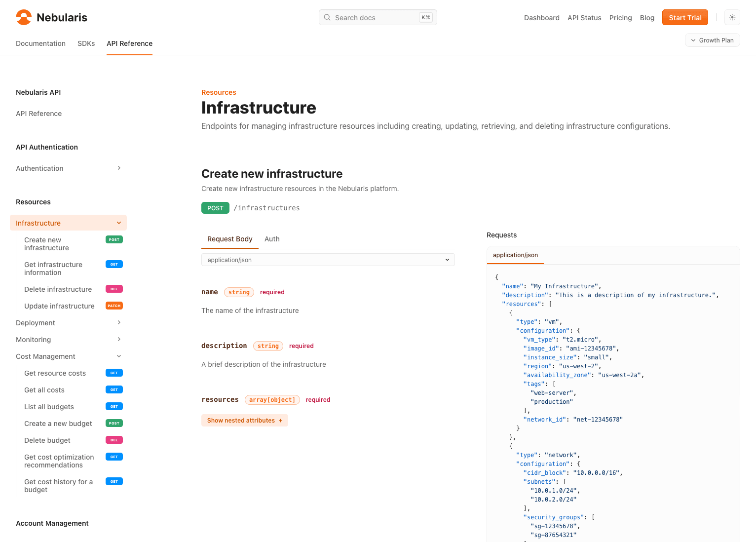Switch to the SDKs tab
756x542 pixels.
(86, 43)
